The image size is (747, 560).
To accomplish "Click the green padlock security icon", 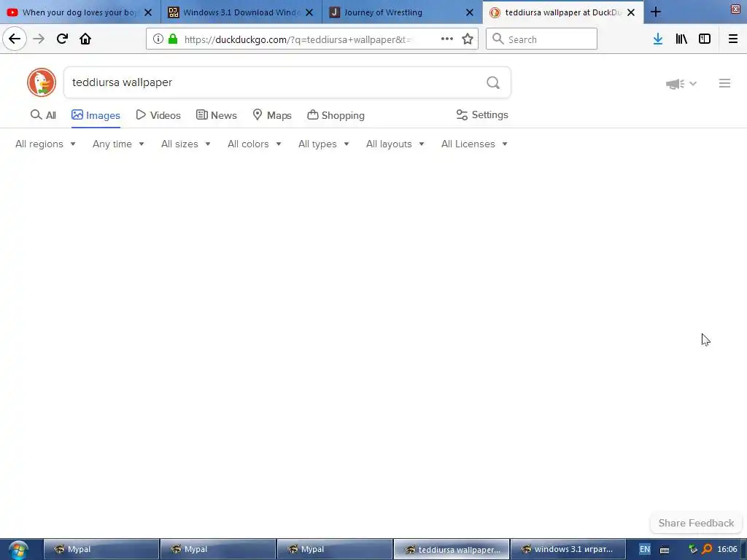I will 173,39.
